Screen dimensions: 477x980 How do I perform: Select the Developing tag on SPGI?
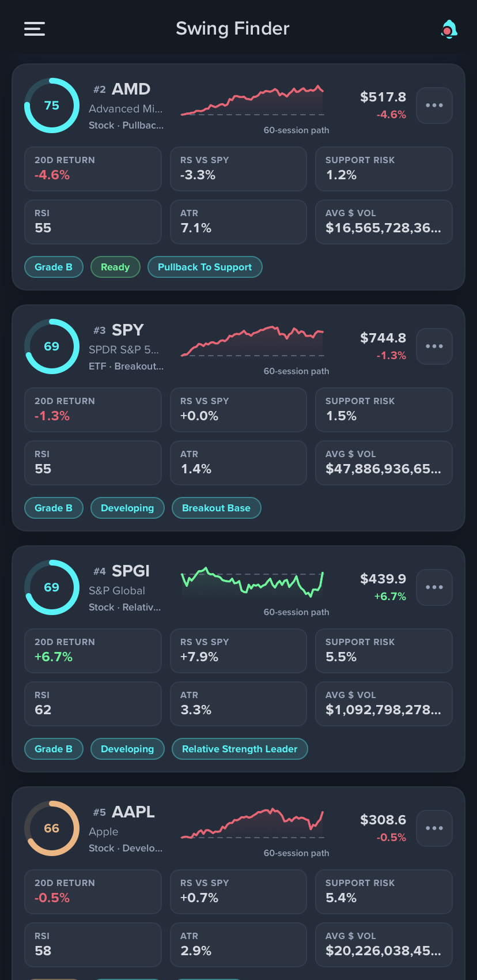tap(127, 749)
